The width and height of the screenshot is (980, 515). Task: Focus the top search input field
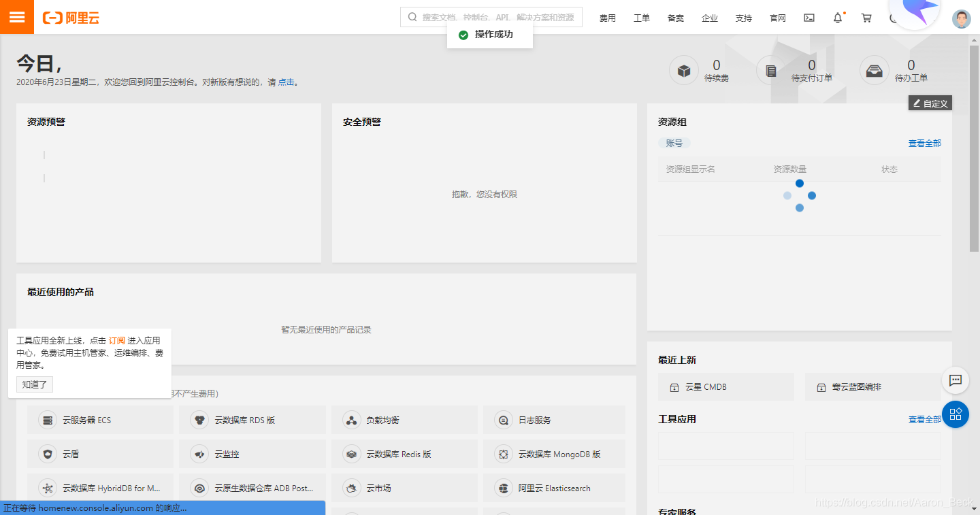coord(491,17)
